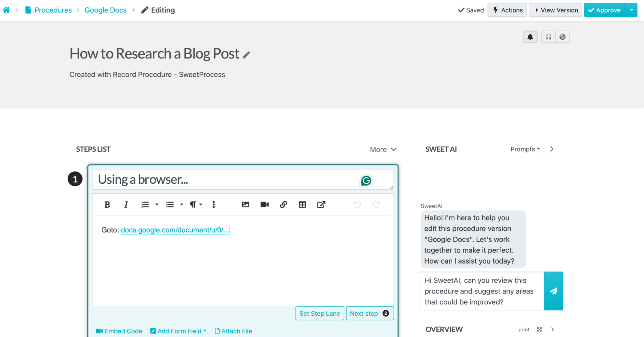The height and width of the screenshot is (337, 644).
Task: Insert a hyperlink
Action: coord(284,204)
